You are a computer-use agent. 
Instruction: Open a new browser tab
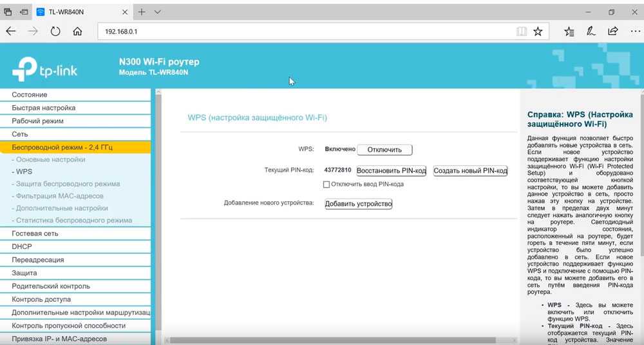142,12
